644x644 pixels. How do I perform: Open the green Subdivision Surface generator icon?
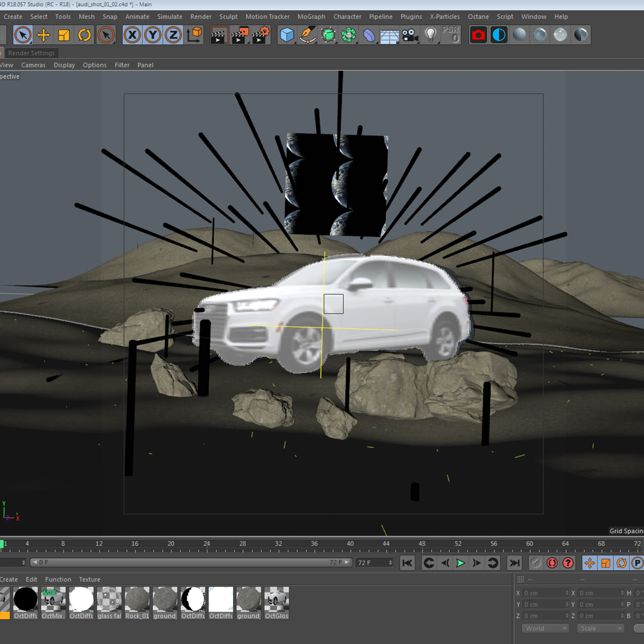click(x=328, y=35)
